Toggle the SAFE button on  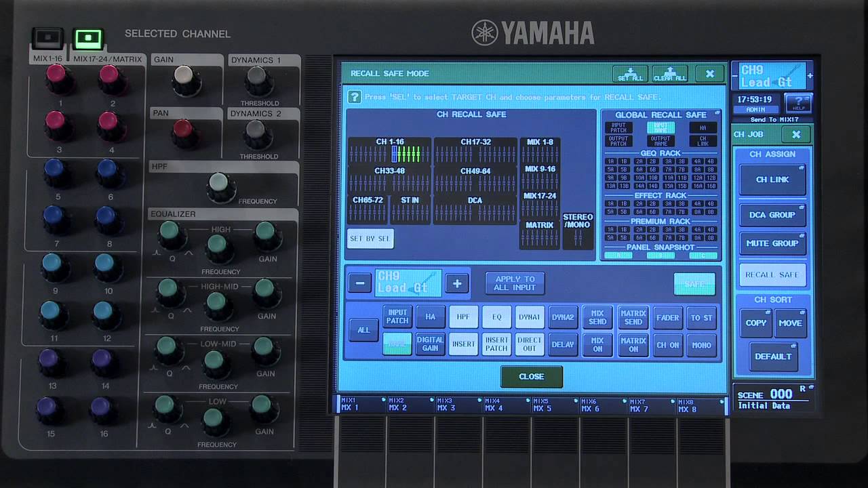(x=694, y=284)
